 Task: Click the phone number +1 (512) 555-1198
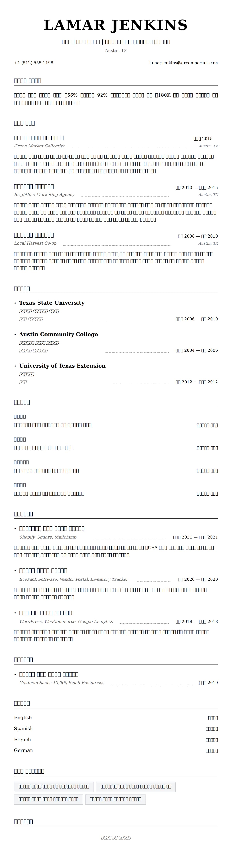(34, 63)
